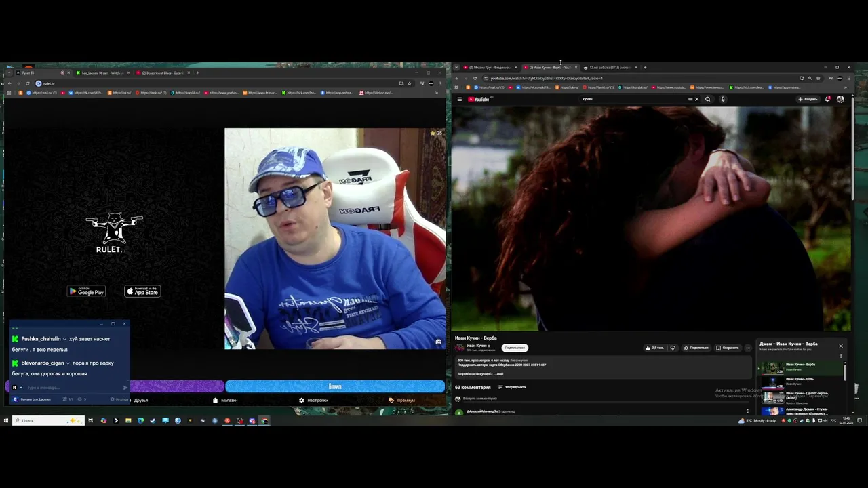Click the playlist panel scrollbar

pyautogui.click(x=845, y=371)
